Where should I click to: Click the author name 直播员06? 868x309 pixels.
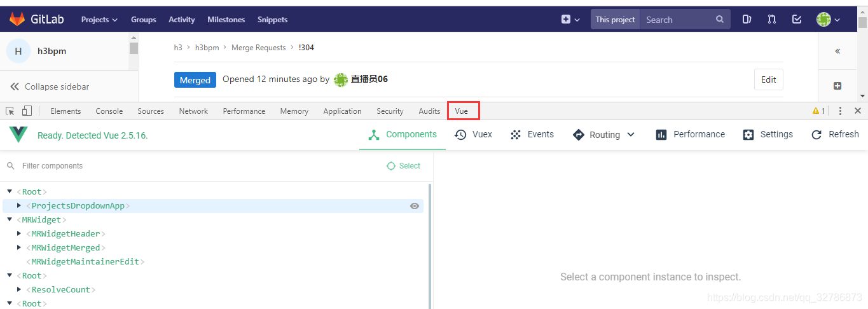pos(369,79)
